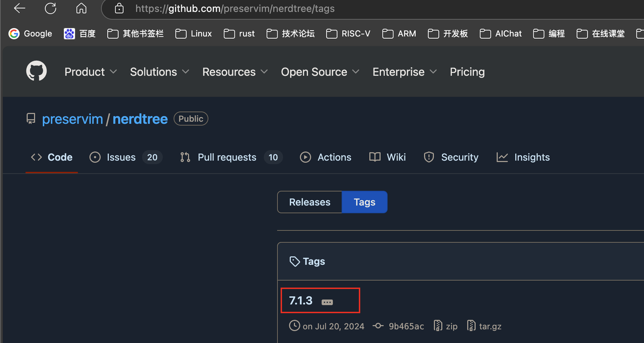This screenshot has width=644, height=343.
Task: Expand the Open Source dropdown
Action: 313,72
